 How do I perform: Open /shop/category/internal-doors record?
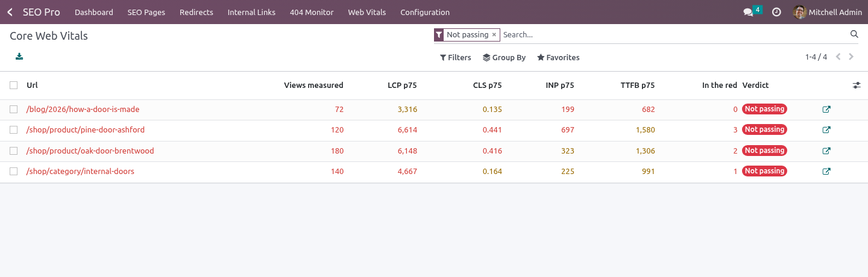80,172
